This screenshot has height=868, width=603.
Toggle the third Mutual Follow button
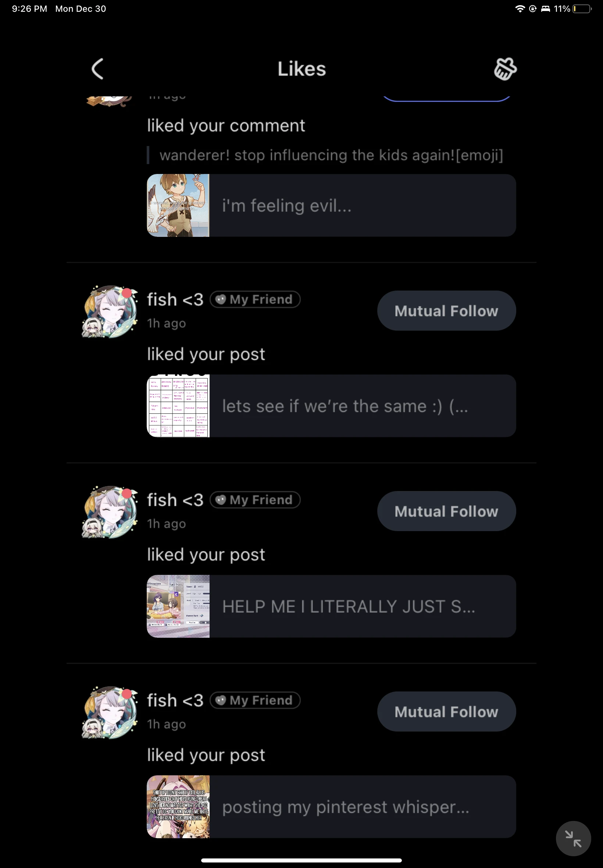(x=446, y=711)
